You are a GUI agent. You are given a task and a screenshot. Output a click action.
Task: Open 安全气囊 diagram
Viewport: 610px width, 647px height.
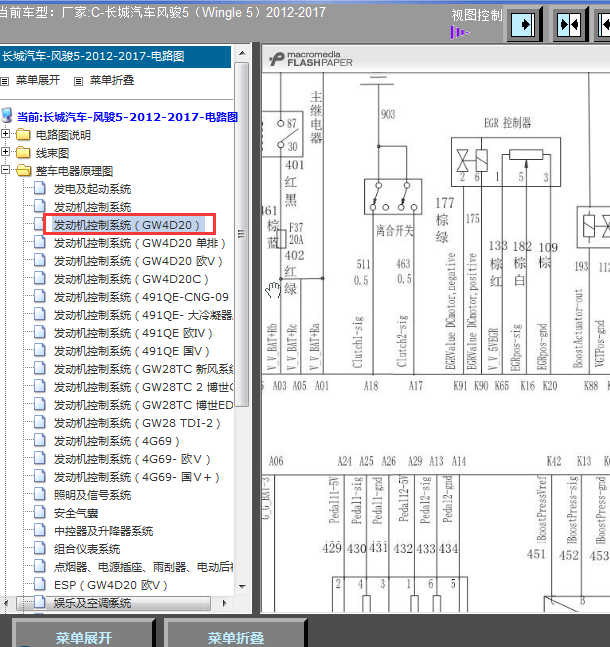(76, 513)
